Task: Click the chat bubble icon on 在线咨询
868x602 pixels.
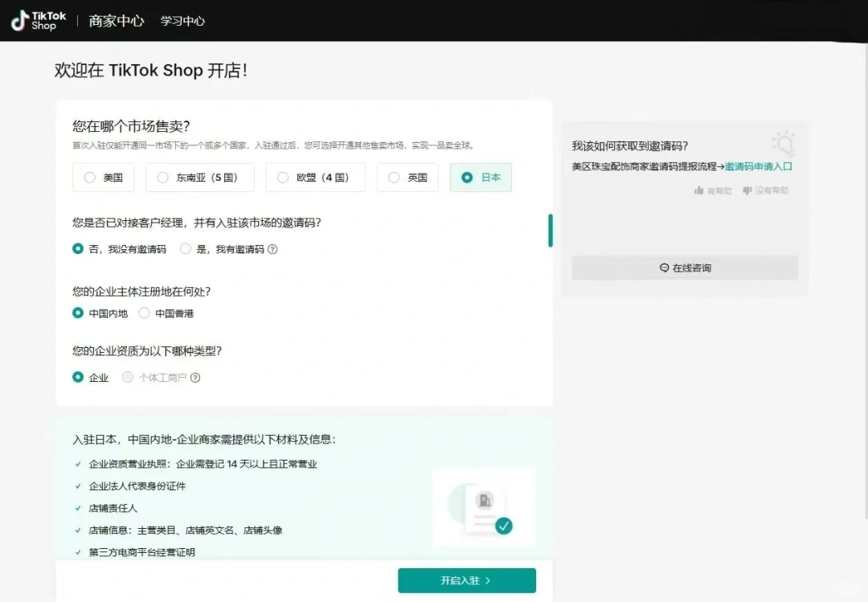Action: (663, 268)
